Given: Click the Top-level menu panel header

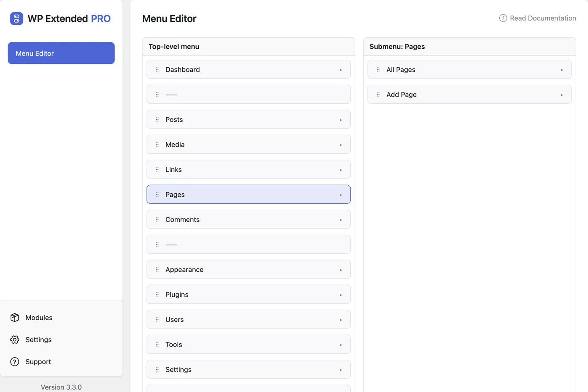Looking at the screenshot, I should 249,47.
